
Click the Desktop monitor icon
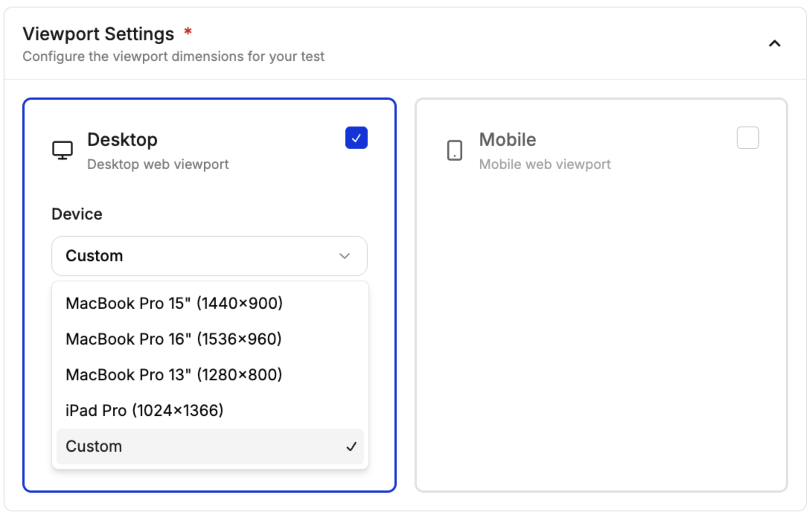click(x=62, y=150)
